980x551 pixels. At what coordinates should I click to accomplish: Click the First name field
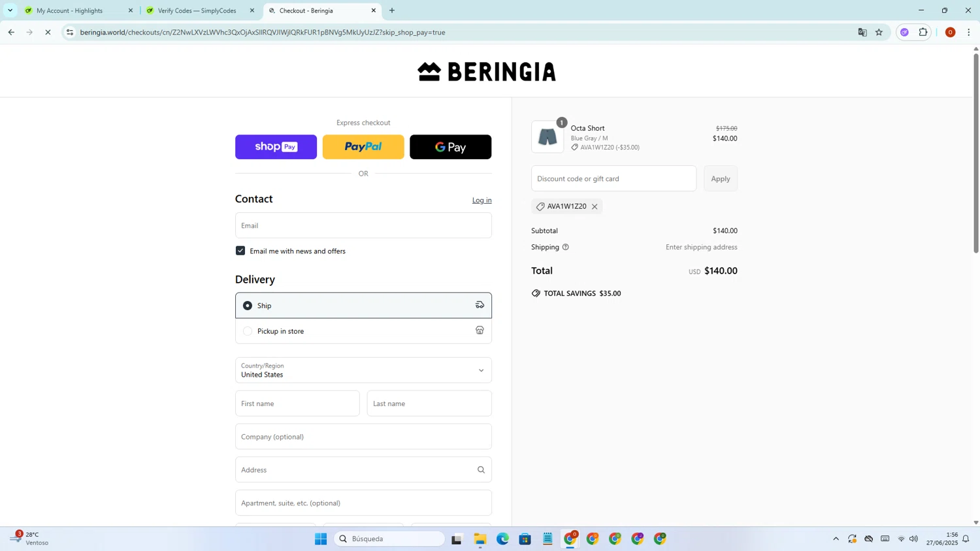pos(297,403)
